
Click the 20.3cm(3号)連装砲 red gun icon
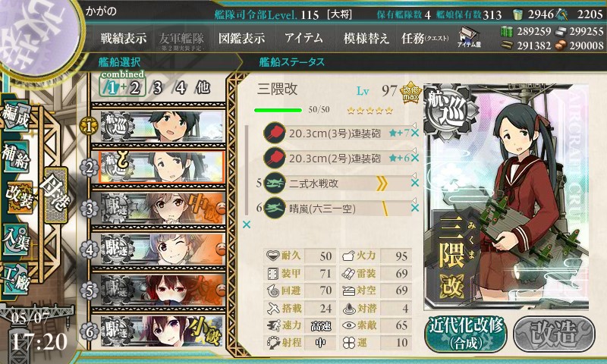tap(275, 133)
